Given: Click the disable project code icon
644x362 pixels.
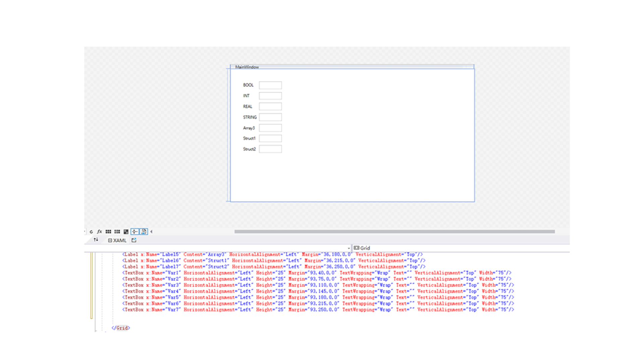Looking at the screenshot, I should click(x=144, y=232).
